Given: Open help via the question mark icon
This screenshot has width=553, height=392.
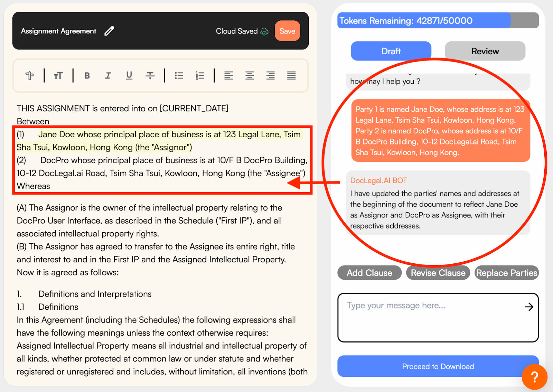Looking at the screenshot, I should click(x=534, y=377).
